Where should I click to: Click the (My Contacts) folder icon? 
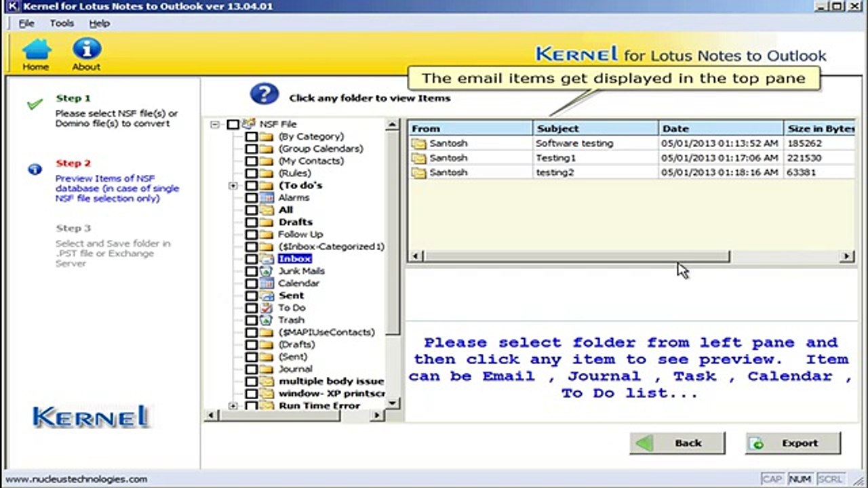coord(267,161)
